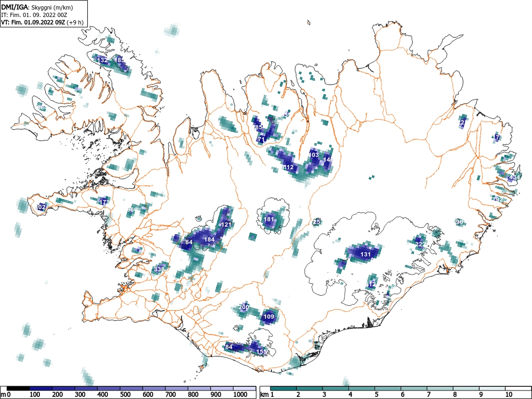
Task: Select the '100' tick on meter legend
Action: point(35,394)
